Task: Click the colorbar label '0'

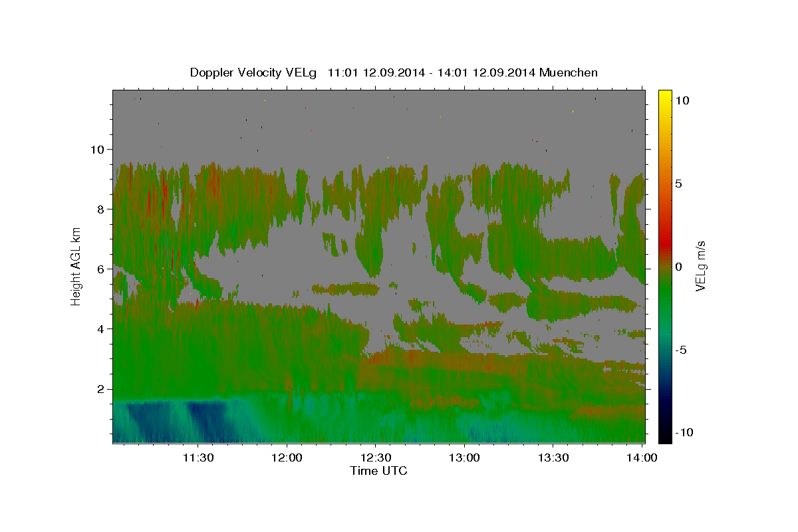Action: (x=678, y=267)
